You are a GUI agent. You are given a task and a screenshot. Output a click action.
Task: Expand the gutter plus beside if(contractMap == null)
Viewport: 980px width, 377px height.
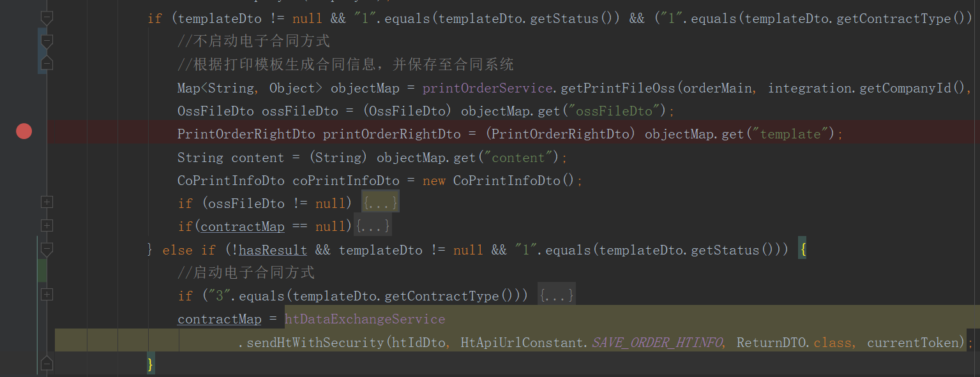(x=47, y=225)
